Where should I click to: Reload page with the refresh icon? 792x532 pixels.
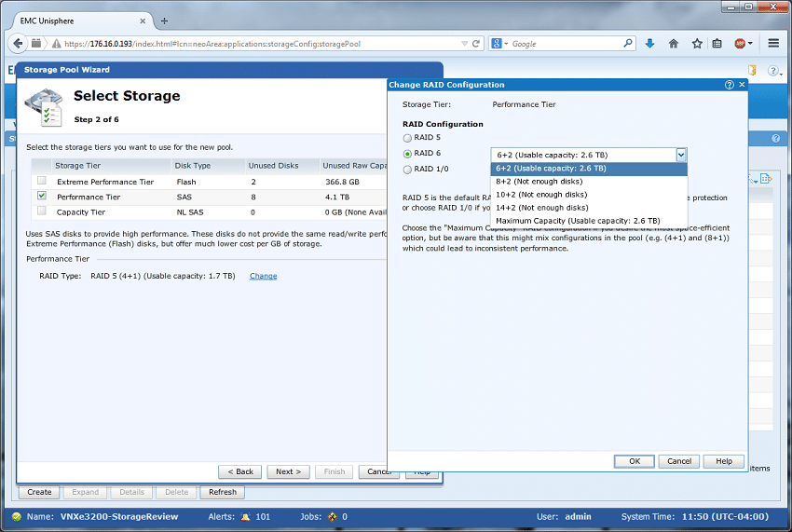[476, 44]
